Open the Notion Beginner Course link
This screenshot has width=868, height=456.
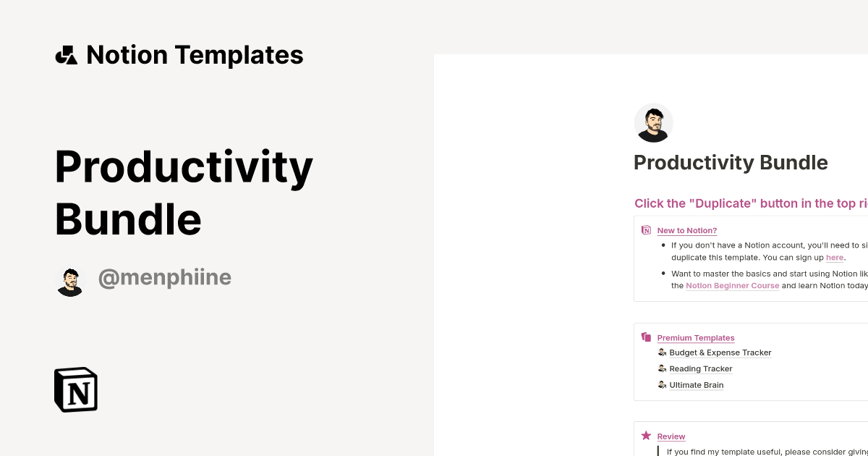(x=733, y=286)
